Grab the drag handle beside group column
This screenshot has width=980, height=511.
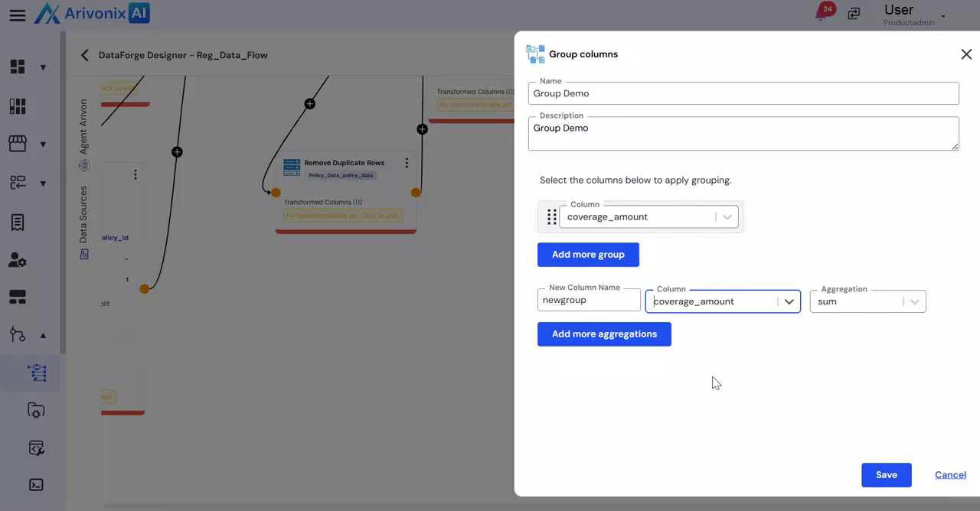pos(551,217)
